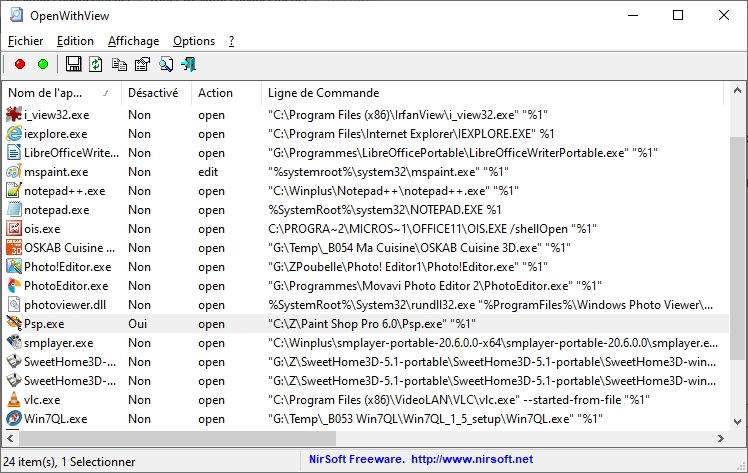Click the vlc.exe traffic cone icon

pyautogui.click(x=14, y=400)
